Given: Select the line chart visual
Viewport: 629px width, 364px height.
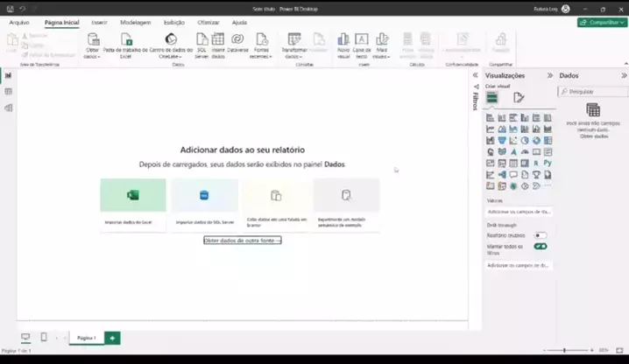Looking at the screenshot, I should 491,129.
